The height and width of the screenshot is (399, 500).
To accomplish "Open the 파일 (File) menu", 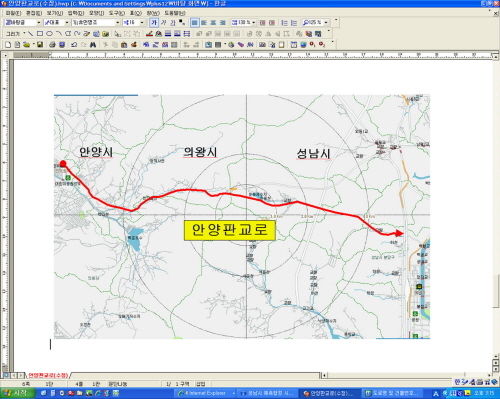I will click(x=13, y=13).
